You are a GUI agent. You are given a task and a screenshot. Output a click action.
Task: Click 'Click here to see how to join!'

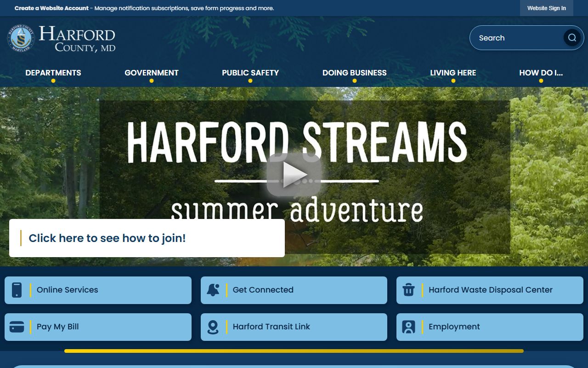[147, 238]
